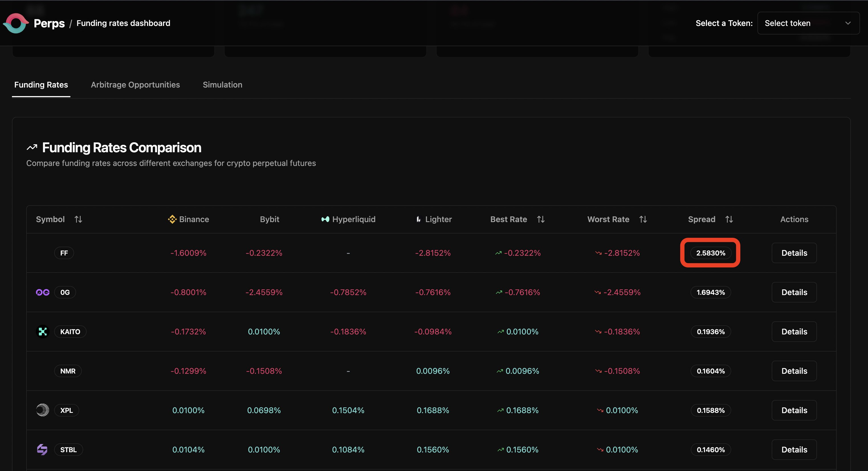This screenshot has height=471, width=868.
Task: Click the Hyperliquid exchange icon
Action: pyautogui.click(x=325, y=219)
